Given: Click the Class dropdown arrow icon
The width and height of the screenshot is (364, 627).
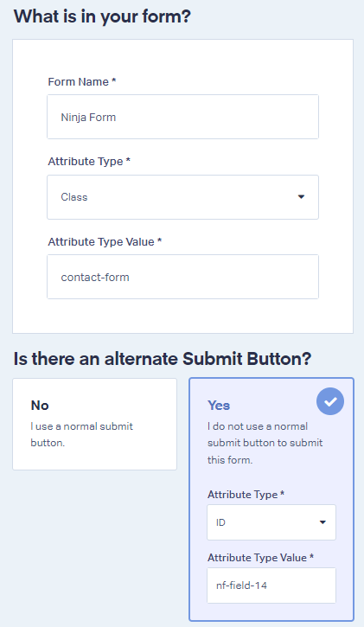Looking at the screenshot, I should [301, 196].
